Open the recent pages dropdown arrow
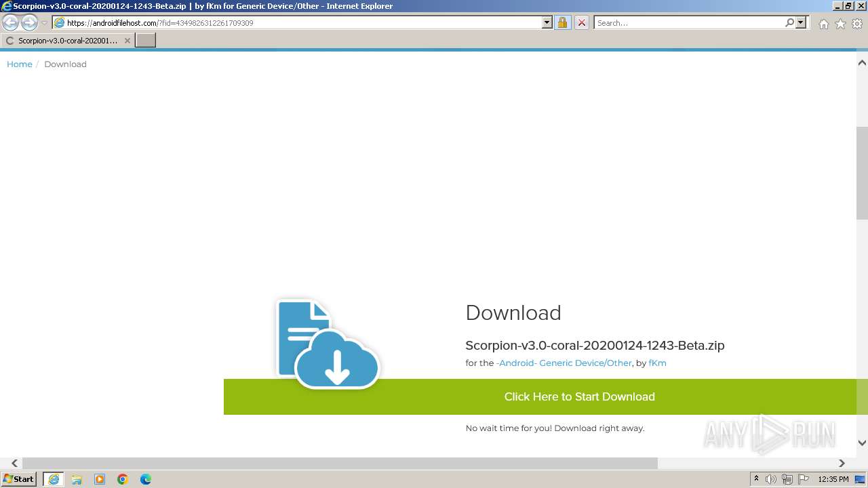 pos(45,23)
